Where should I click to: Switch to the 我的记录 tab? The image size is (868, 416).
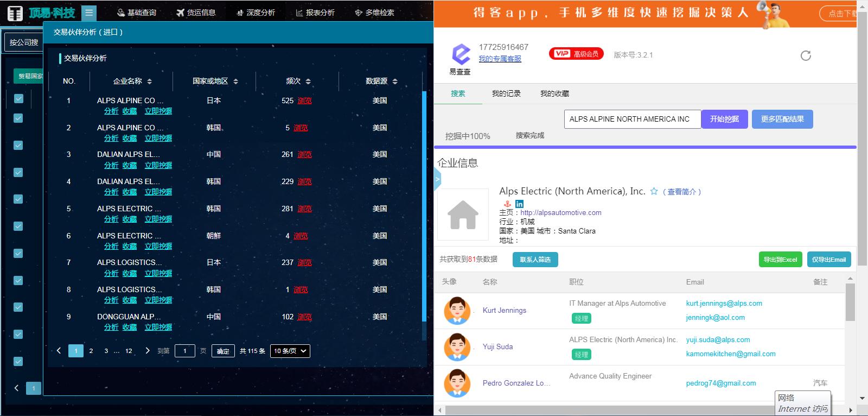coord(506,93)
